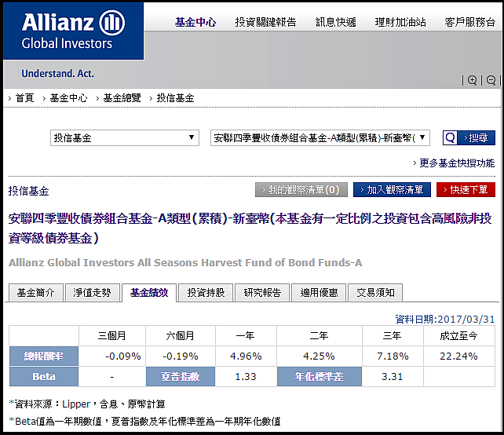Image resolution: width=504 pixels, height=435 pixels.
Task: Click 加入觀察清單 button
Action: click(392, 190)
